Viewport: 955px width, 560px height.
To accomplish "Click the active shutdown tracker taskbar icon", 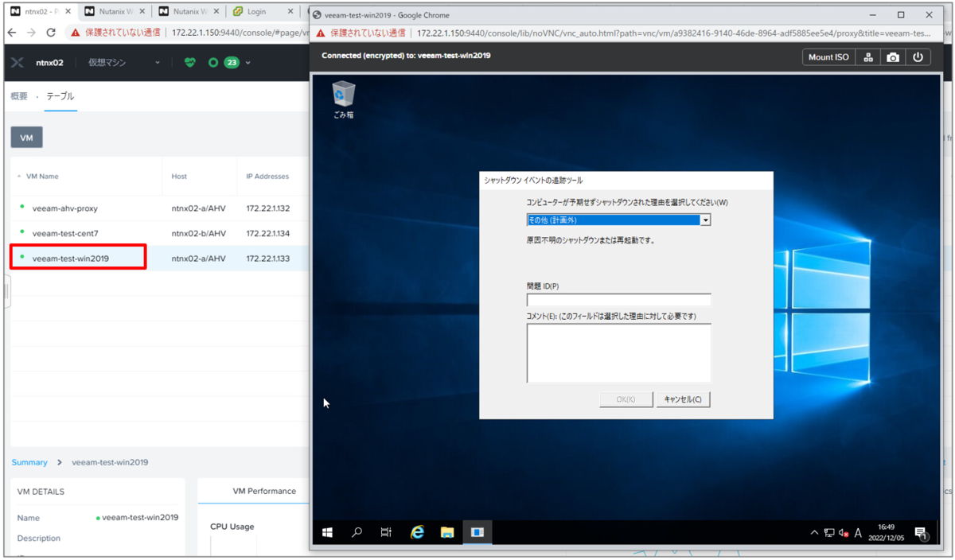I will [477, 532].
